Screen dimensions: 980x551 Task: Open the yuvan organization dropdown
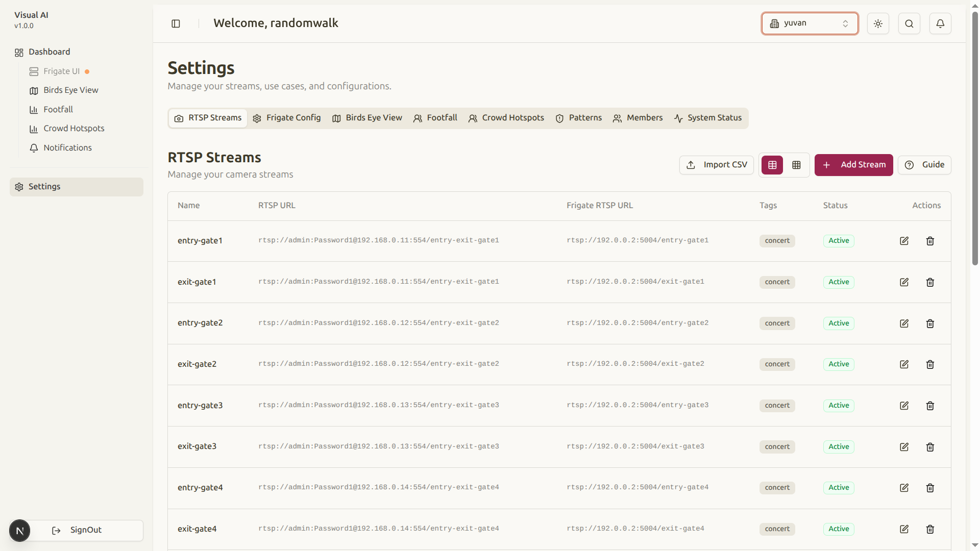[x=810, y=23]
